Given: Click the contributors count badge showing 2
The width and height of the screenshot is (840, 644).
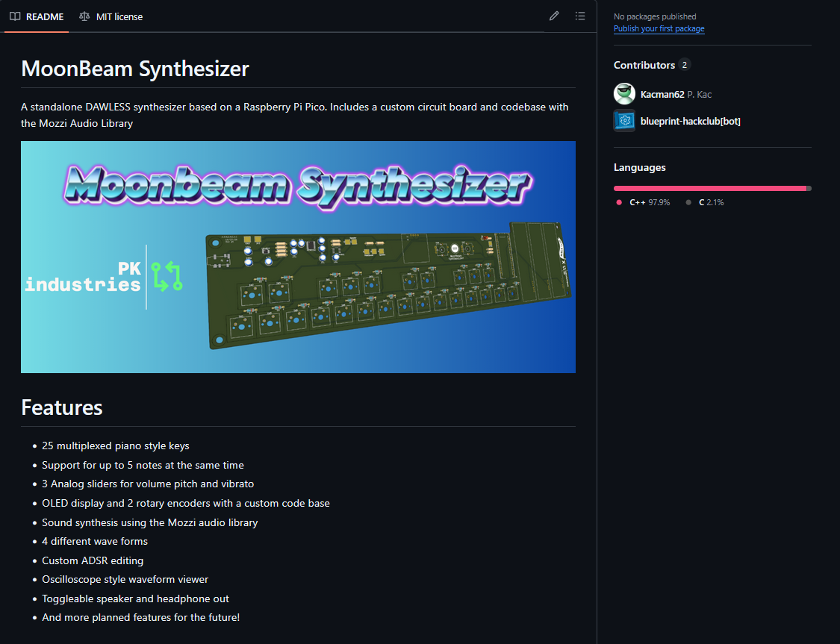Looking at the screenshot, I should click(x=685, y=65).
